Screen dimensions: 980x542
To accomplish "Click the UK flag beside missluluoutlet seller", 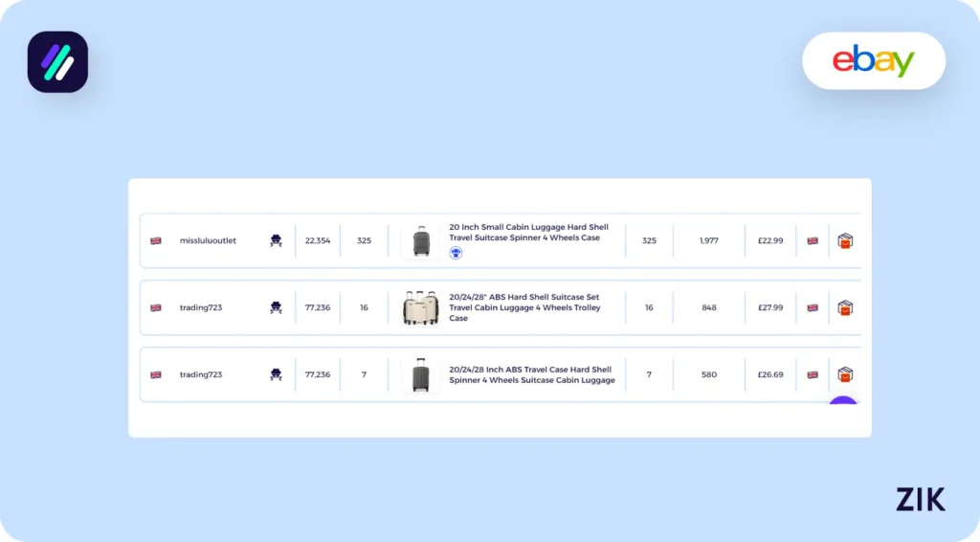I will coord(156,241).
